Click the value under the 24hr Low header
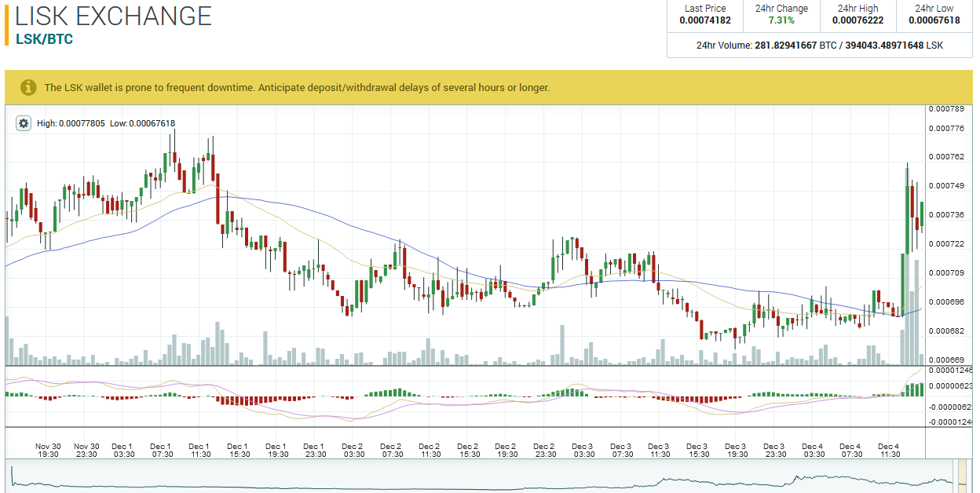Screen dimensions: 980x493 click(934, 20)
